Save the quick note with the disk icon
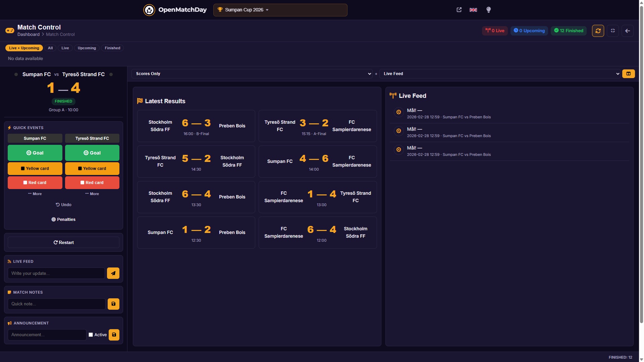Image resolution: width=644 pixels, height=362 pixels. 113,304
